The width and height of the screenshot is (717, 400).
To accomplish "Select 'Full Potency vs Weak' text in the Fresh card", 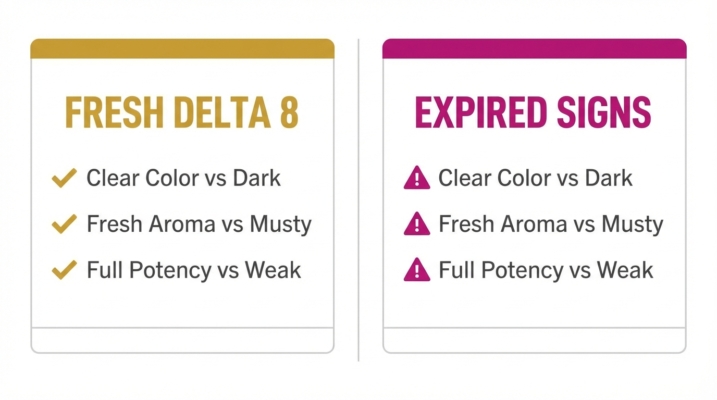I will (193, 269).
